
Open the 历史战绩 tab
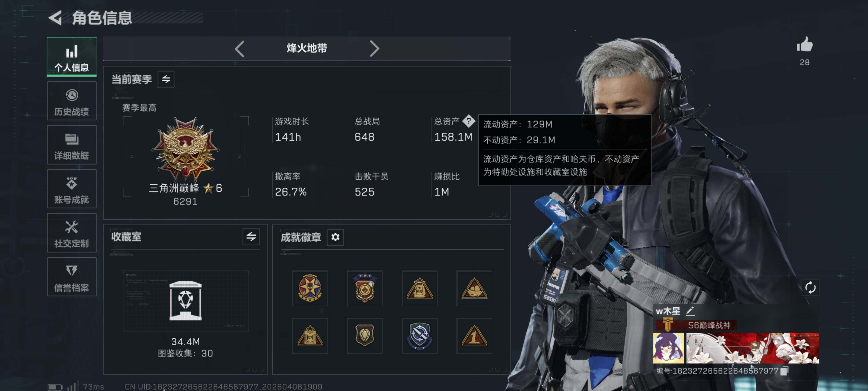[x=72, y=101]
